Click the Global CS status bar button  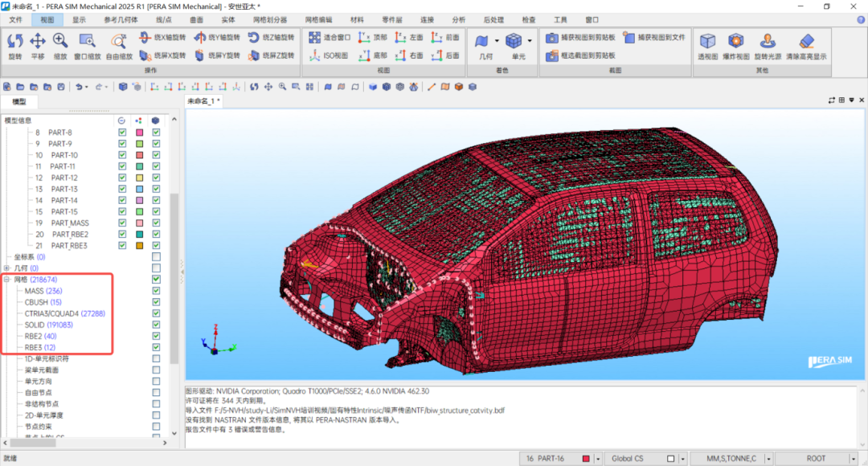point(628,459)
